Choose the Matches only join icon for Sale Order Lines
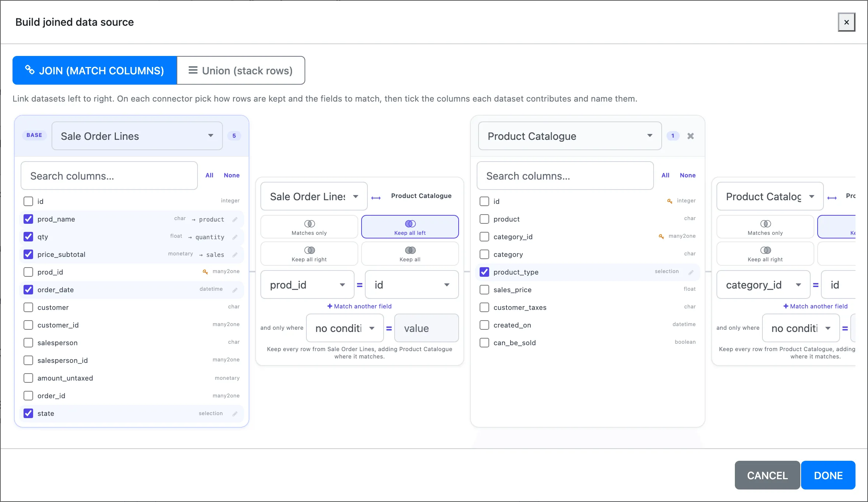This screenshot has width=868, height=502. (x=309, y=227)
